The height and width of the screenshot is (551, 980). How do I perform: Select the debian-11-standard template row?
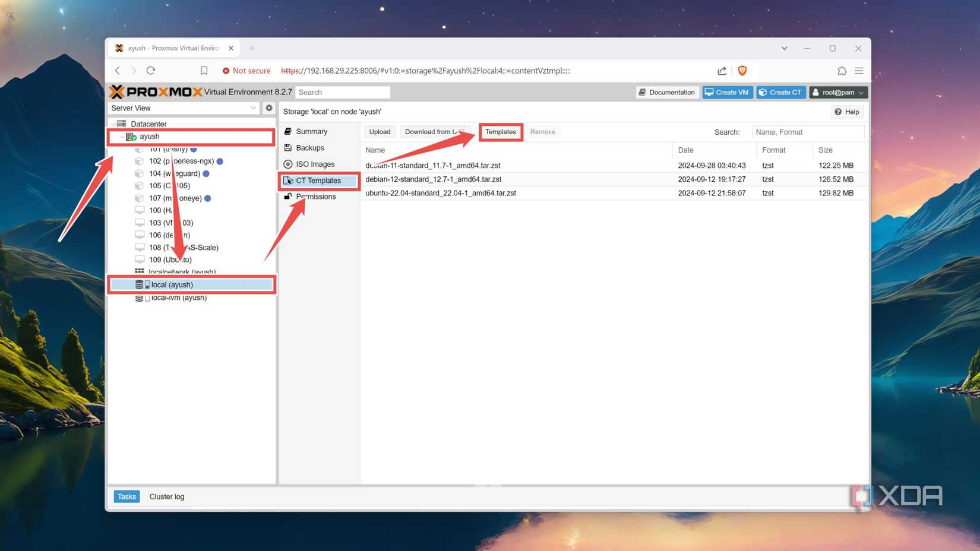(x=614, y=166)
